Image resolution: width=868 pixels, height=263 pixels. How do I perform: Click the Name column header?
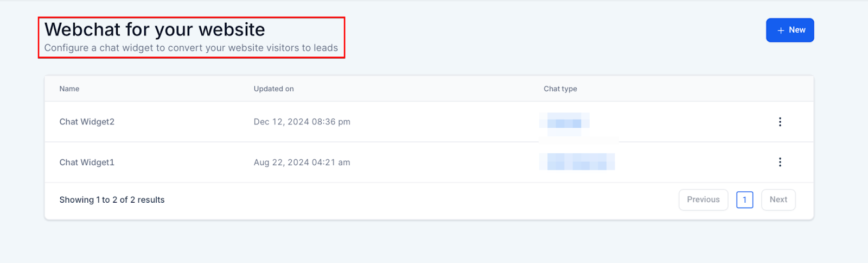coord(69,89)
